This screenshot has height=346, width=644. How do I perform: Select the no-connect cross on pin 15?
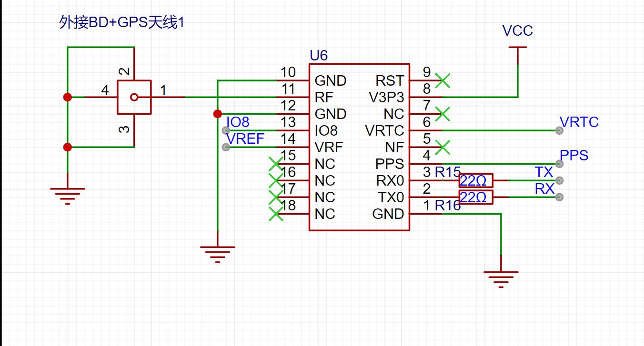(276, 164)
